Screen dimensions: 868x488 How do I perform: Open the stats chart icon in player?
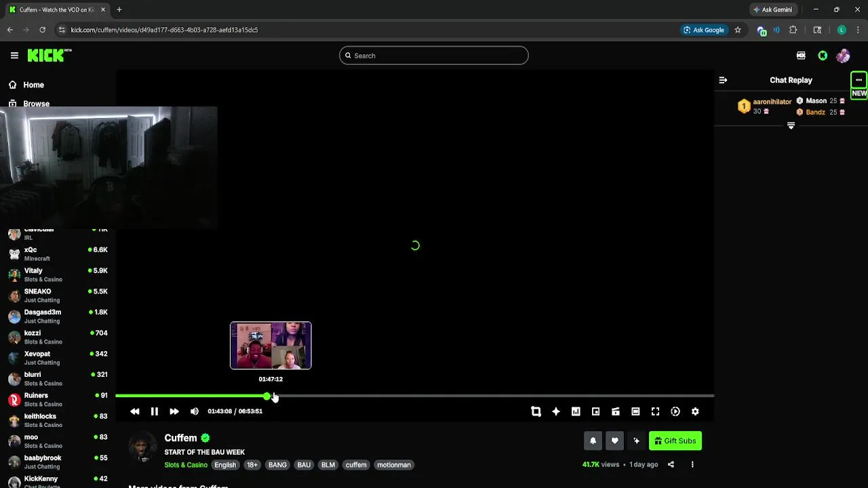click(x=576, y=411)
